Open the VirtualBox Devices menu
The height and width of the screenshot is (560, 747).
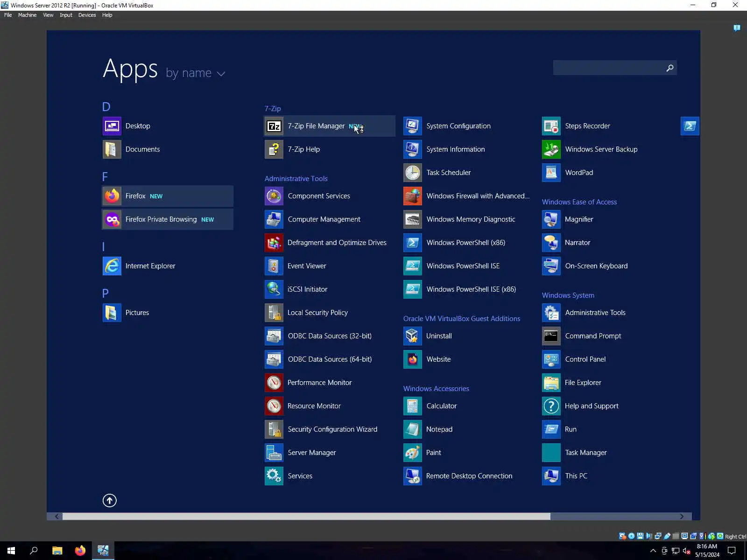click(x=87, y=15)
